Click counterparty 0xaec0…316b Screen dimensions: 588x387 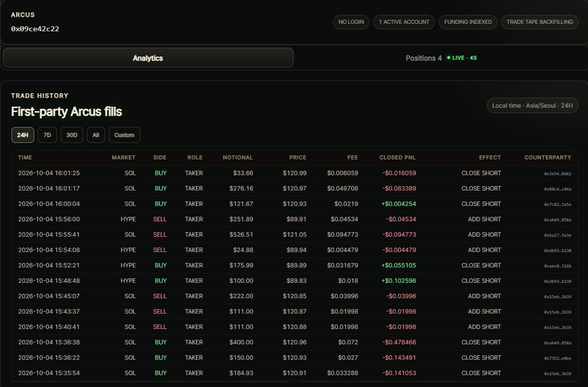pyautogui.click(x=558, y=266)
